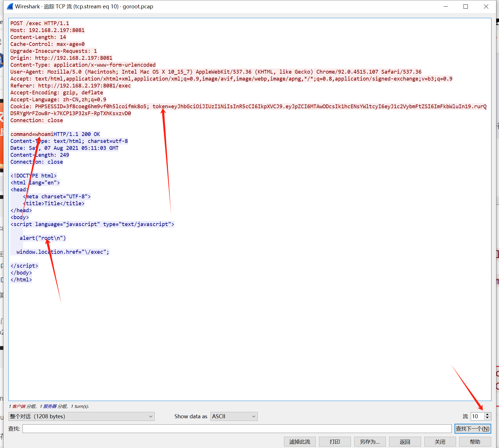Select the Host: 192.168.2.197:8081 header line
Image resolution: width=499 pixels, height=448 pixels.
point(48,30)
